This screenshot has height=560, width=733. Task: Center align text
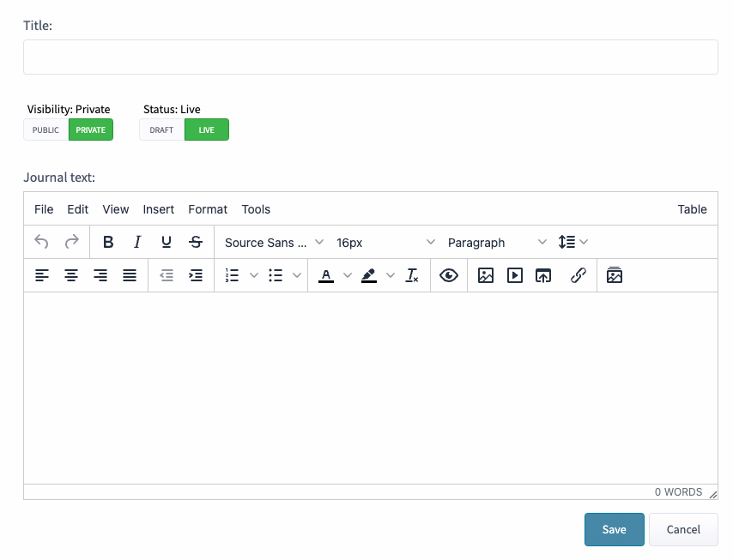[71, 275]
